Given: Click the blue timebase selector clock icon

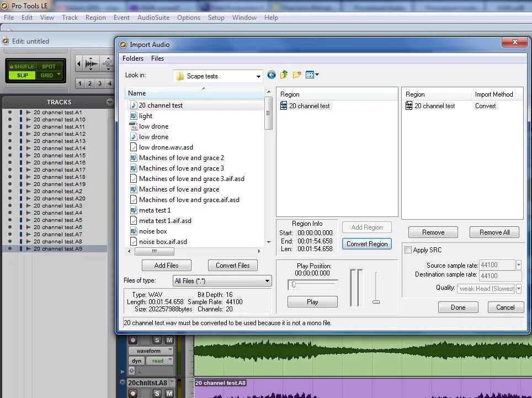Looking at the screenshot, I should [132, 370].
